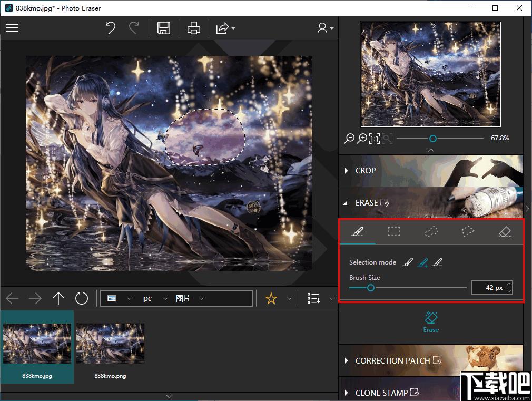This screenshot has height=401, width=532.
Task: Open the share export dropdown
Action: [225, 28]
